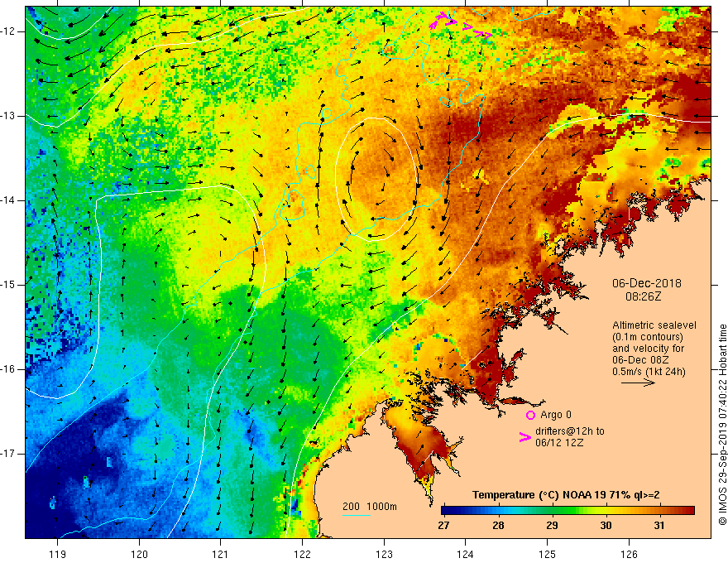Screen dimensions: 728x563
Task: Click the '0.5m/s (1kt 24h)' text
Action: click(649, 371)
